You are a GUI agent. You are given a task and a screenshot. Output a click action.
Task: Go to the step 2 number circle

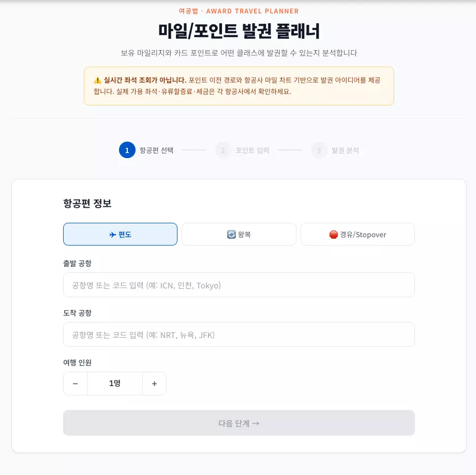pyautogui.click(x=223, y=150)
